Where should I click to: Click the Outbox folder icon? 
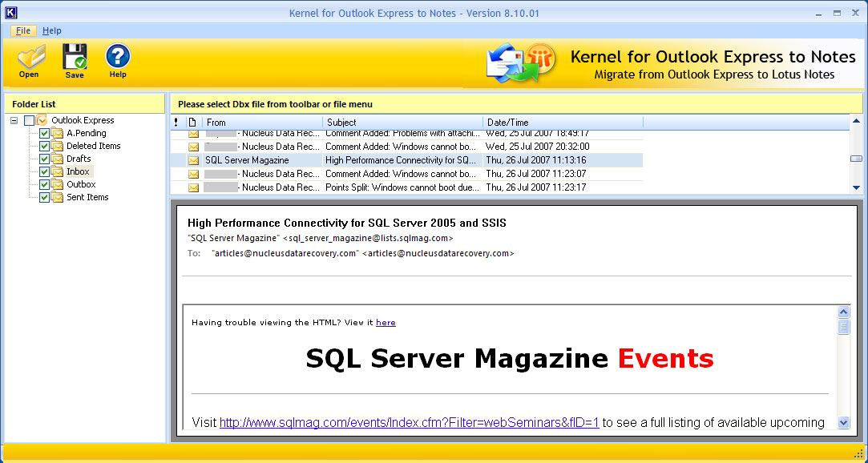click(57, 184)
